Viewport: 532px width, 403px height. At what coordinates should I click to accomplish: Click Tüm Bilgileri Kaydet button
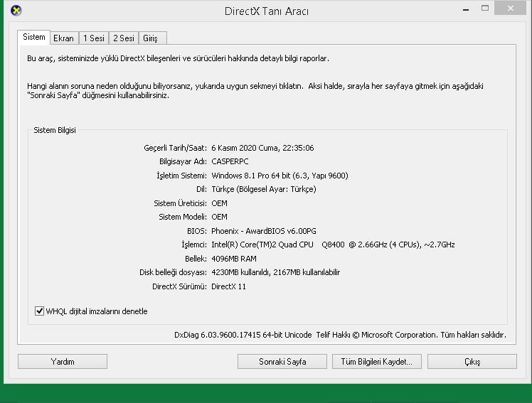(377, 361)
